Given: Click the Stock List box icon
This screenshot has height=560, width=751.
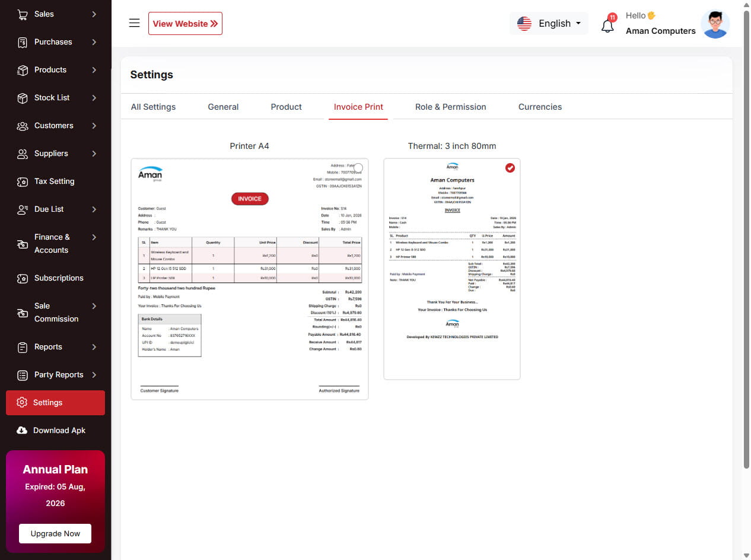Looking at the screenshot, I should coord(23,98).
